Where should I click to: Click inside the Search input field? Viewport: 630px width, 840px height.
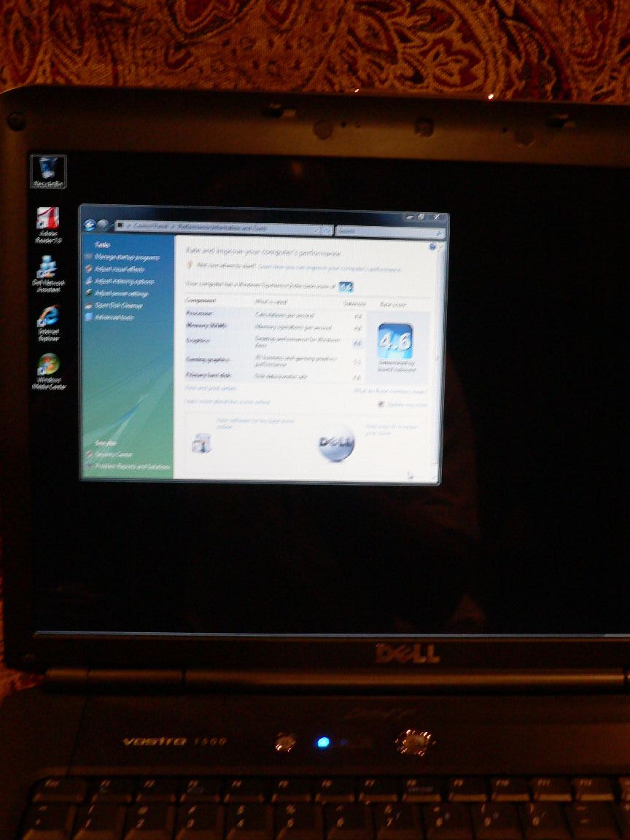pyautogui.click(x=385, y=232)
